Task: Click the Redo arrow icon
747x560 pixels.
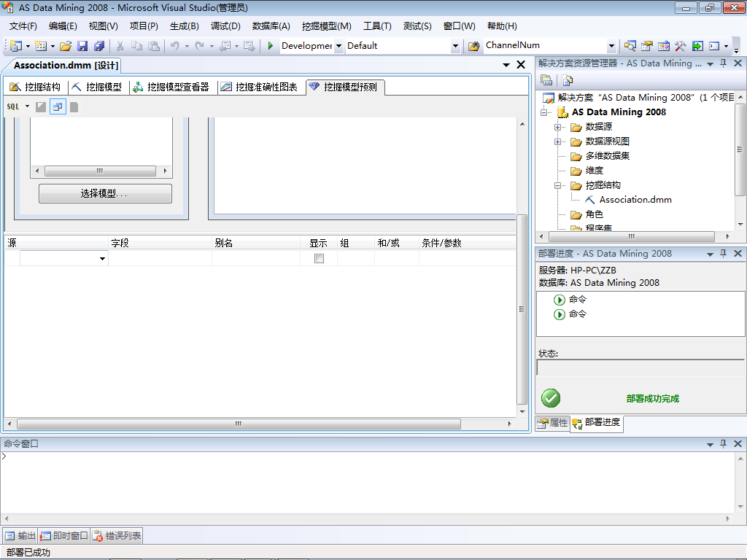Action: point(200,46)
